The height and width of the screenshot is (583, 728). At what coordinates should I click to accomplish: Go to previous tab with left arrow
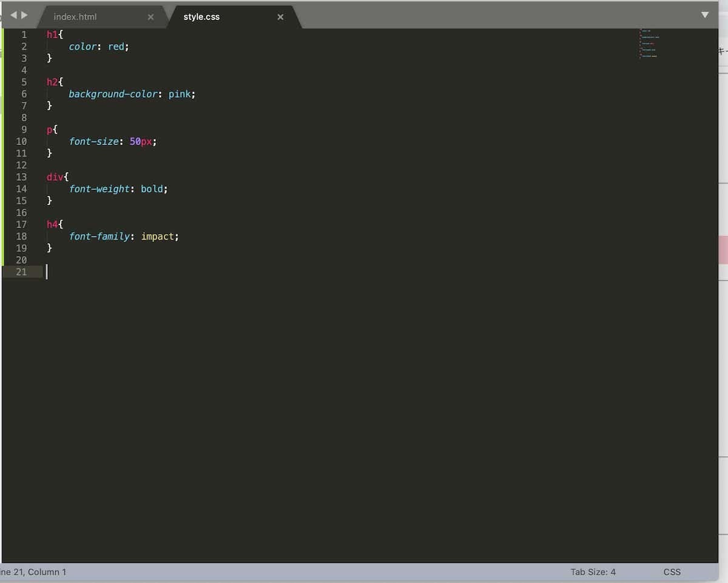[x=13, y=15]
